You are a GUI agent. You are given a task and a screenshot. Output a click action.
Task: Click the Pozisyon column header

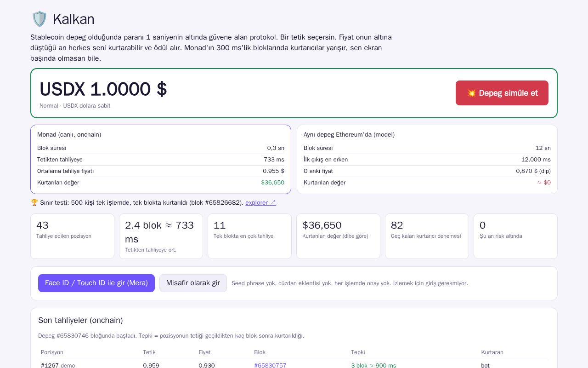click(52, 352)
